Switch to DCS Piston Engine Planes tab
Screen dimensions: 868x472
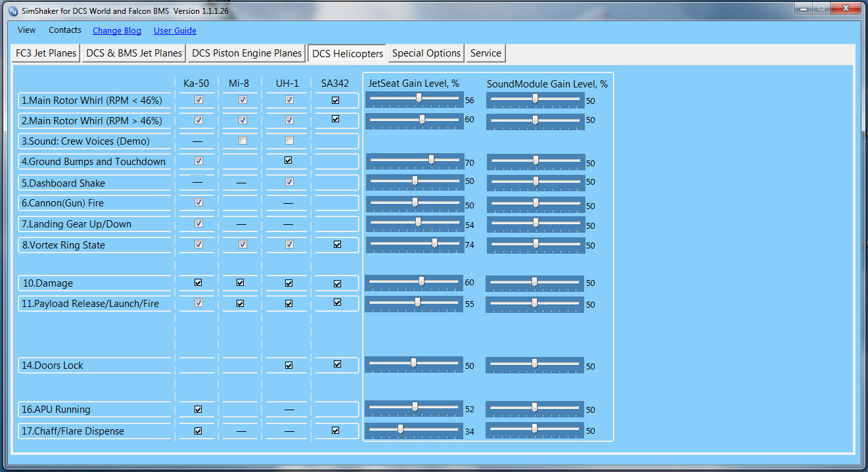point(246,53)
